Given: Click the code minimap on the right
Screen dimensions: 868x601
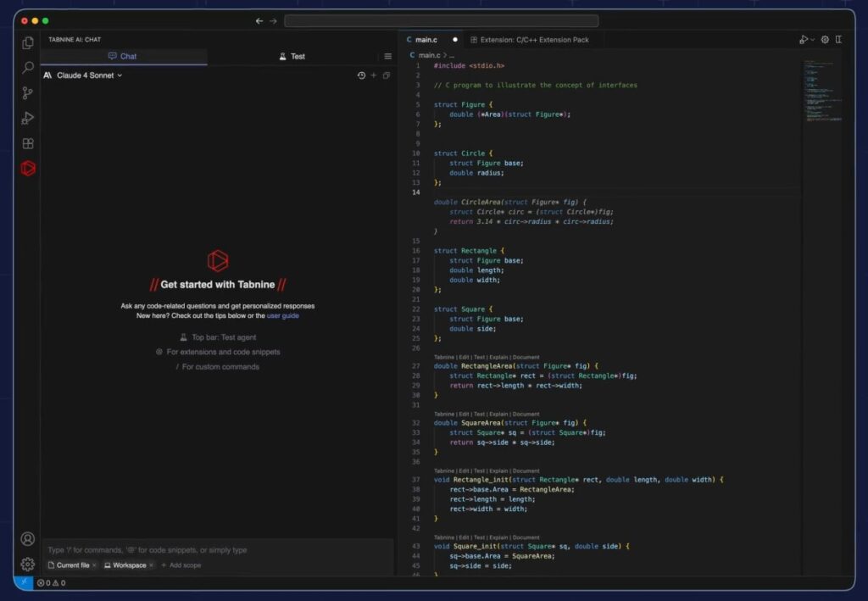Looking at the screenshot, I should tap(823, 92).
